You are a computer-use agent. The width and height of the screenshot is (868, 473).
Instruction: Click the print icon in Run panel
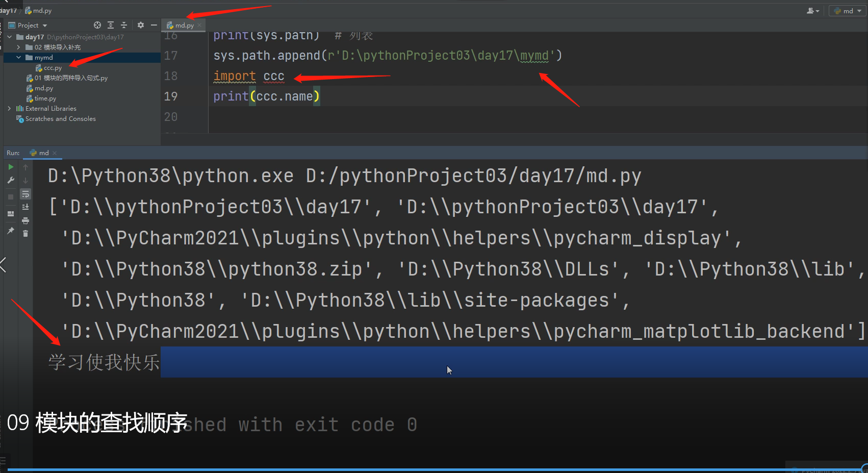pyautogui.click(x=25, y=220)
